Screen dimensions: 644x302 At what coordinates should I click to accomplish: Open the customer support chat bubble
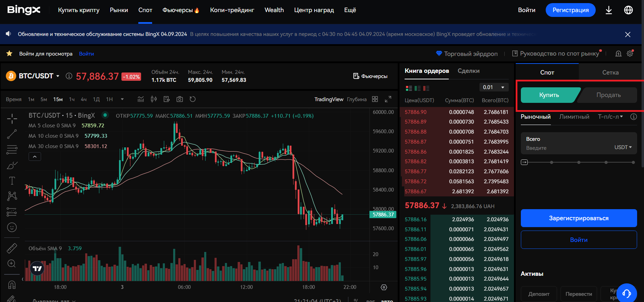[626, 293]
